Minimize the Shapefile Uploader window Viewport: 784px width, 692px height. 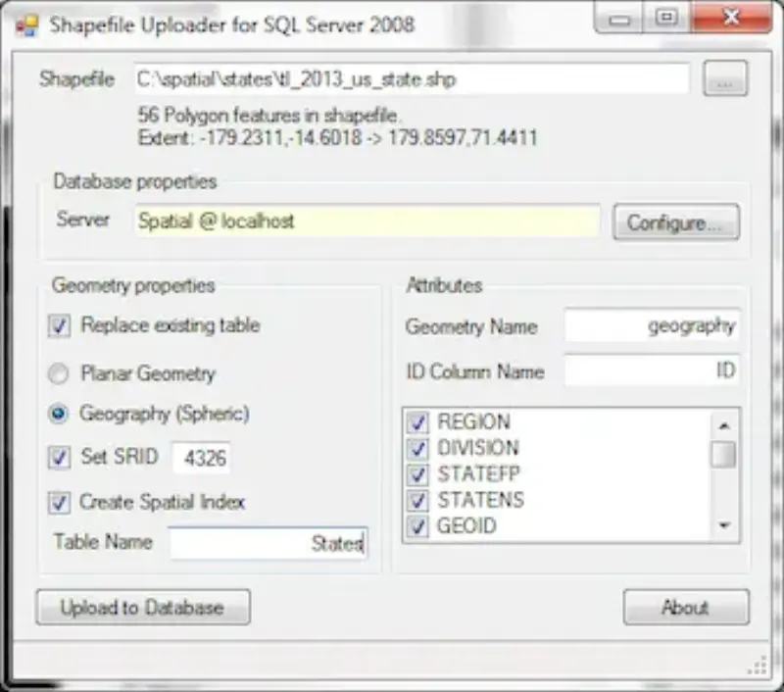pos(619,18)
